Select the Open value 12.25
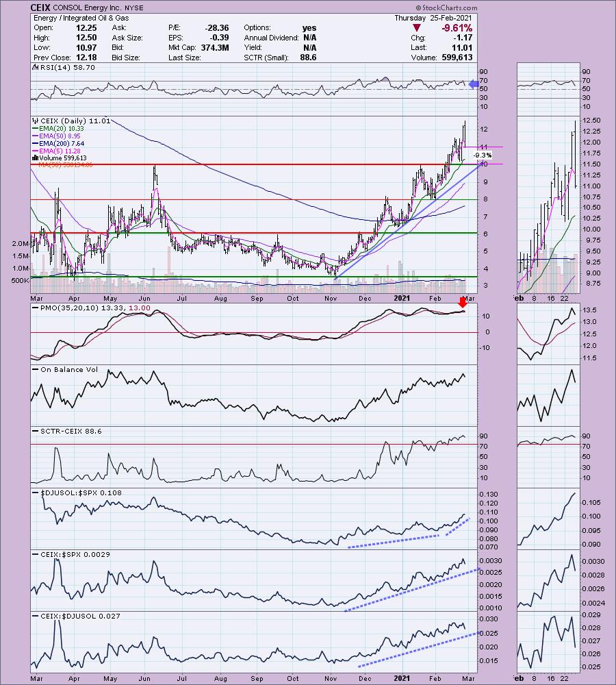The height and width of the screenshot is (685, 616). point(86,27)
